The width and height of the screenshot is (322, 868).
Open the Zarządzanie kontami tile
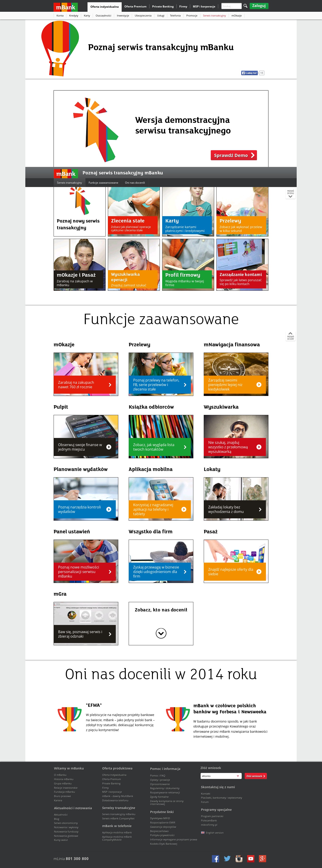coord(242,264)
